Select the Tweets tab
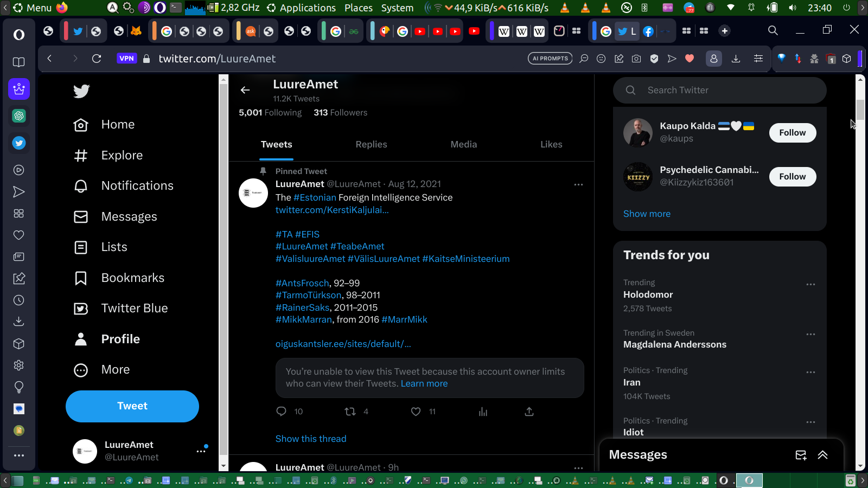 (x=277, y=145)
